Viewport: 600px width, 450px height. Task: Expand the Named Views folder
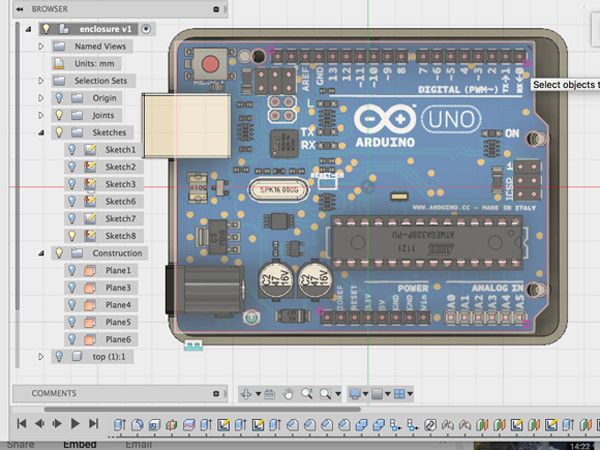(41, 46)
